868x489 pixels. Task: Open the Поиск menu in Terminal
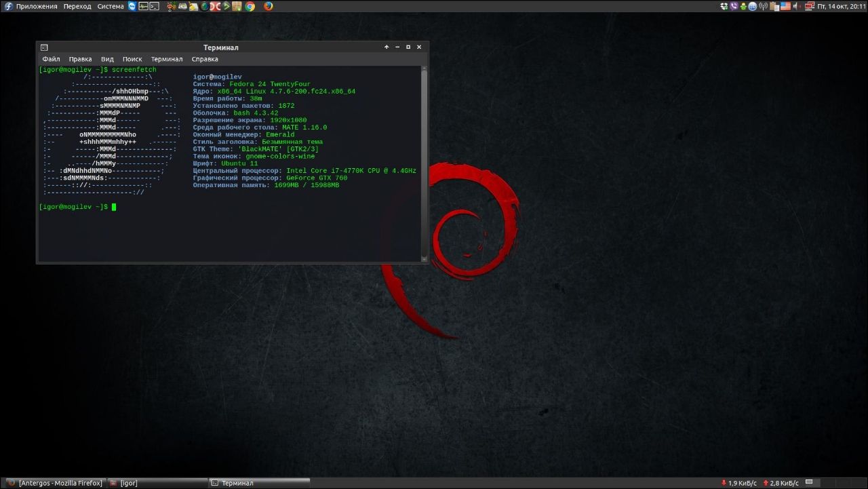[132, 59]
